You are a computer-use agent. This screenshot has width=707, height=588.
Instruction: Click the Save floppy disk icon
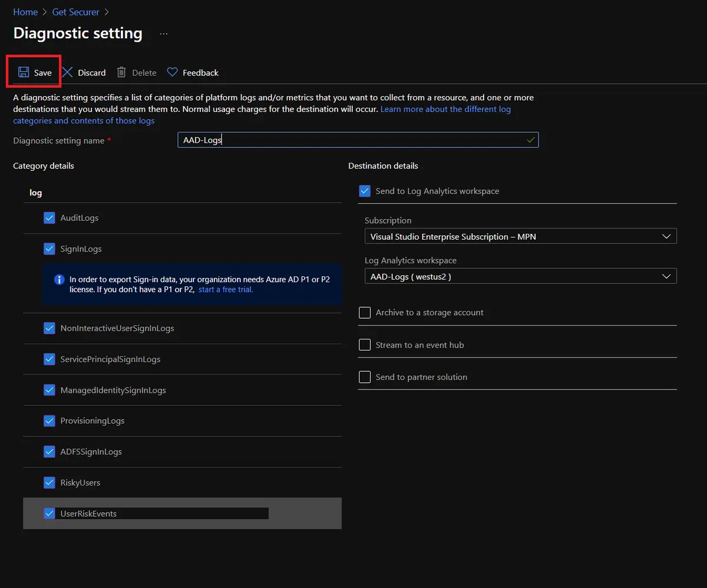coord(24,72)
